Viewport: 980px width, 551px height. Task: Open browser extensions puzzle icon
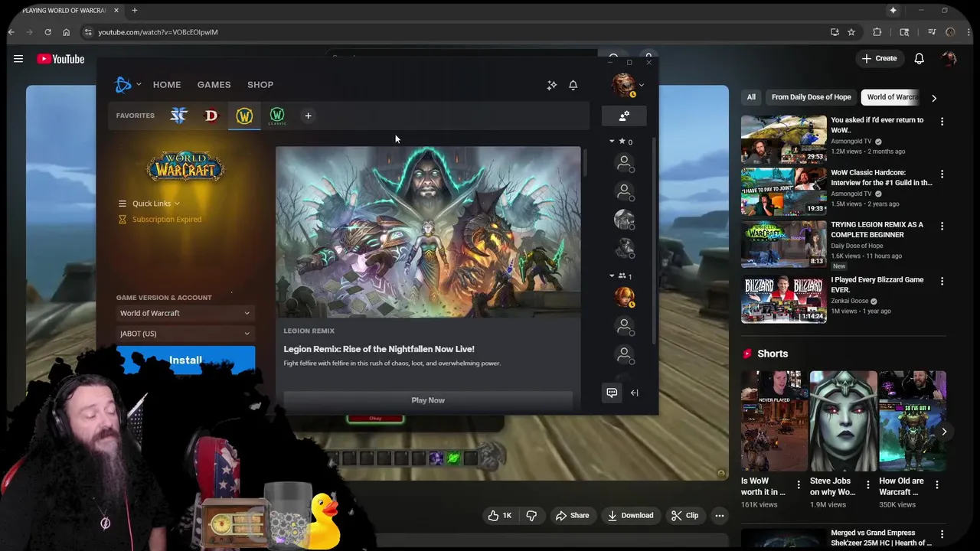tap(877, 32)
